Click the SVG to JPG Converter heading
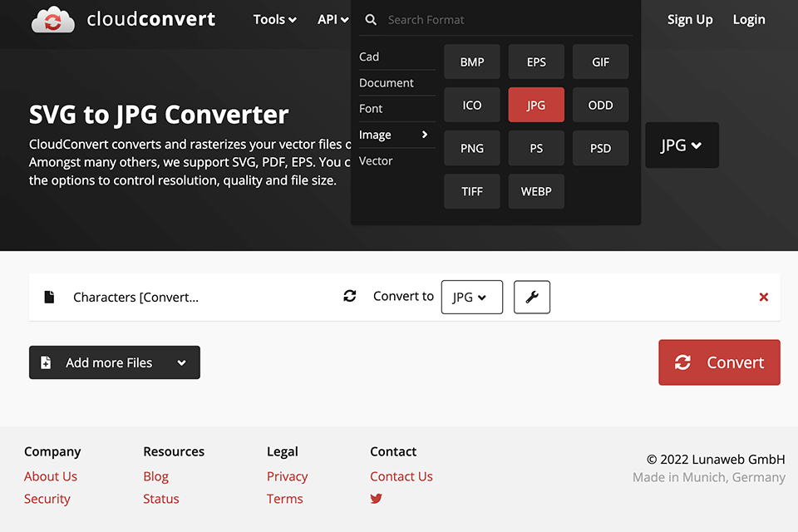This screenshot has width=798, height=532. tap(159, 115)
